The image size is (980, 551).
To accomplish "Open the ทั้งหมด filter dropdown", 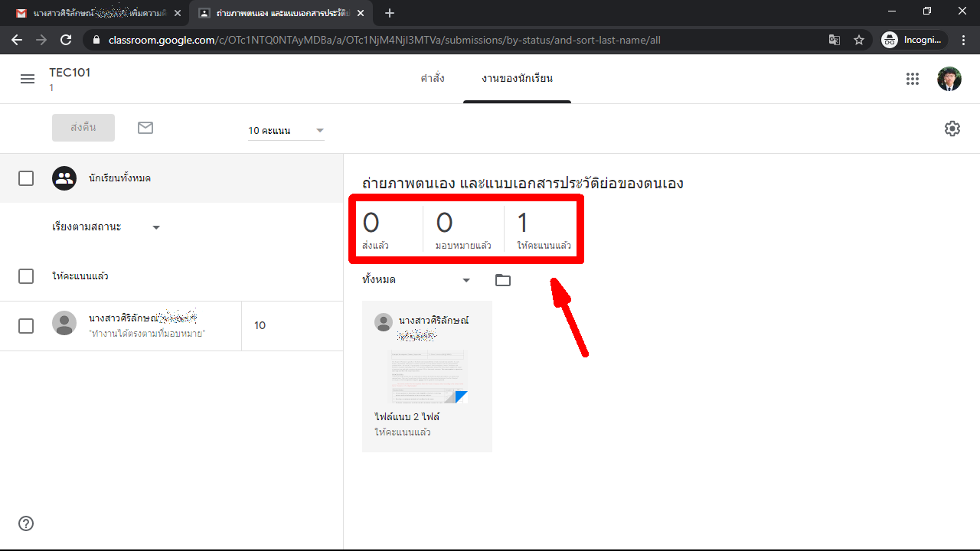I will pos(416,280).
